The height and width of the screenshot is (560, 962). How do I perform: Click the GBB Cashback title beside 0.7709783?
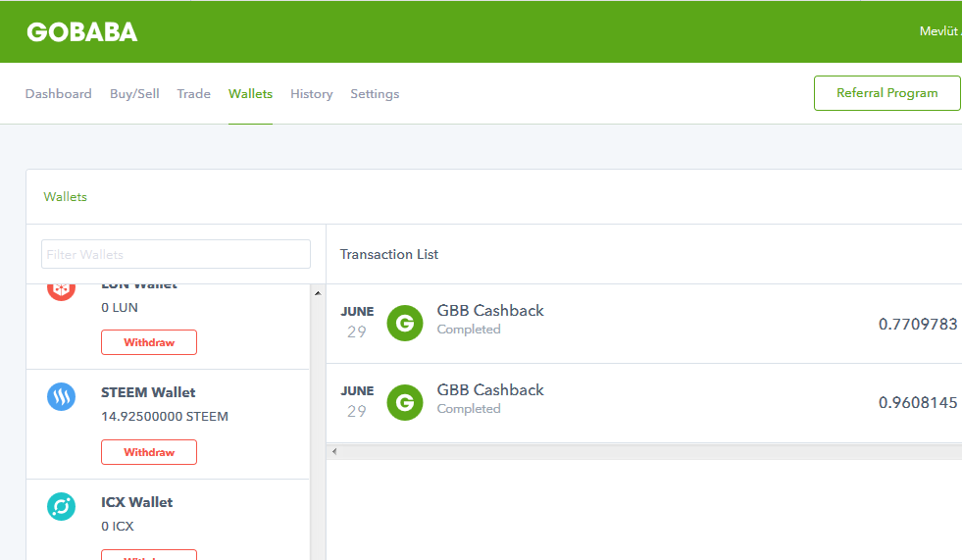[x=490, y=310]
